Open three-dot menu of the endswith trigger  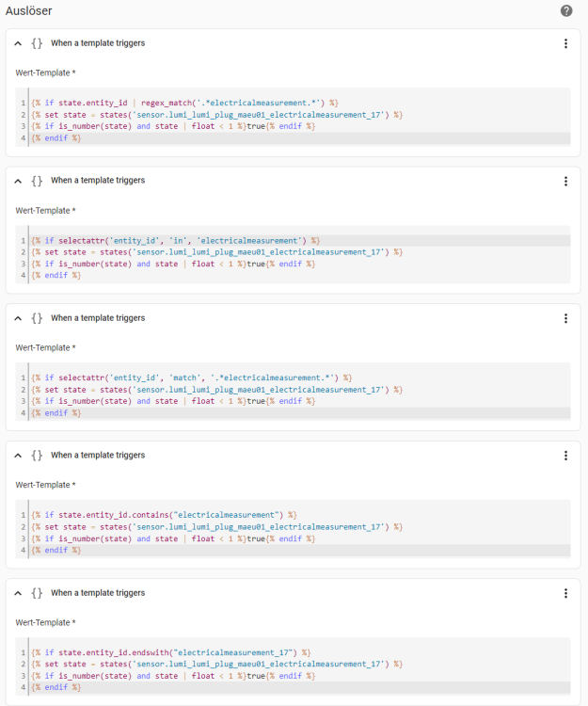point(565,593)
